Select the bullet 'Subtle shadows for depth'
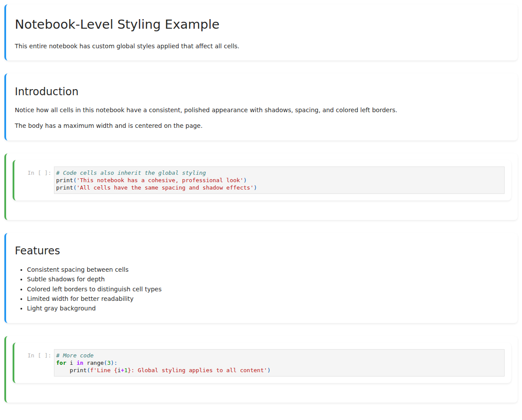 point(65,279)
